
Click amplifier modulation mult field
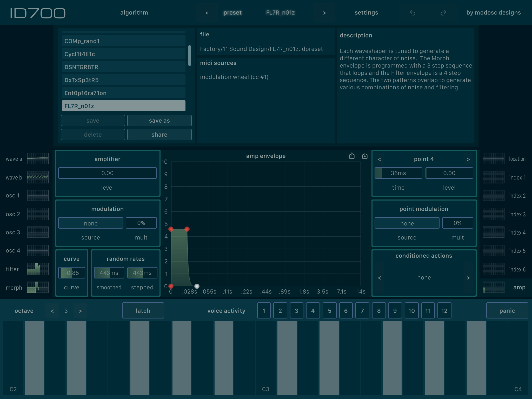click(x=141, y=223)
